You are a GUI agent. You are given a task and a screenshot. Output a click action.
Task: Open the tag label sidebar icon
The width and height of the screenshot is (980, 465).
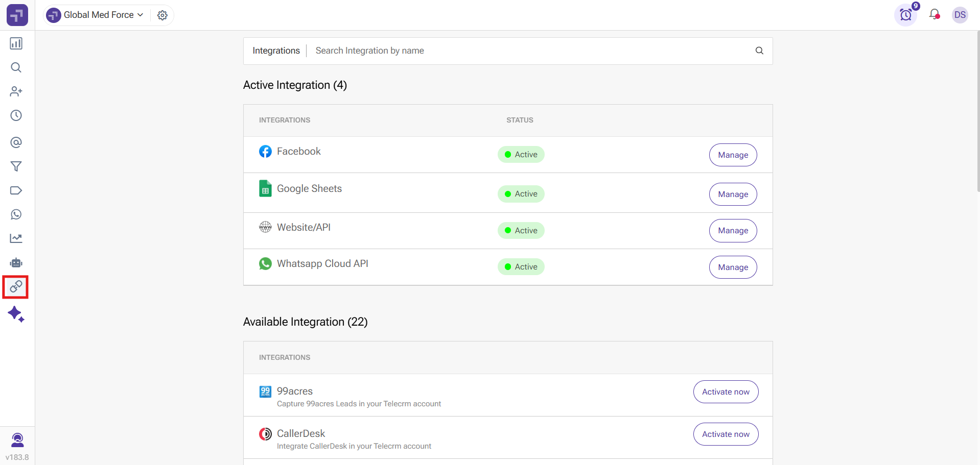(16, 190)
